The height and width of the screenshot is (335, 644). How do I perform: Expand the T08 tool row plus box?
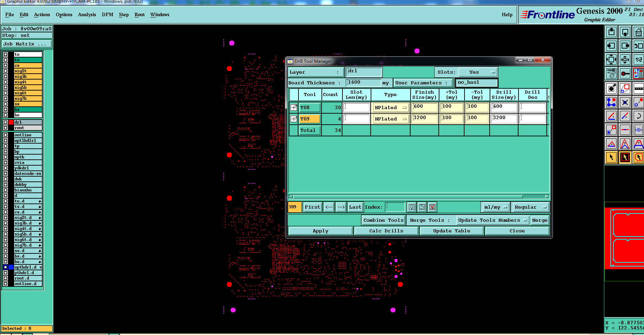pos(294,107)
